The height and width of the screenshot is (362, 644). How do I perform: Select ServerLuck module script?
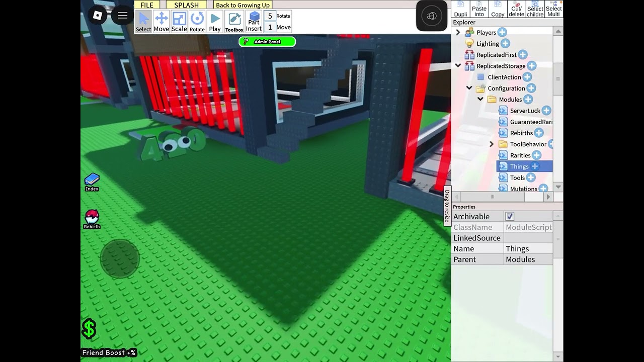525,111
